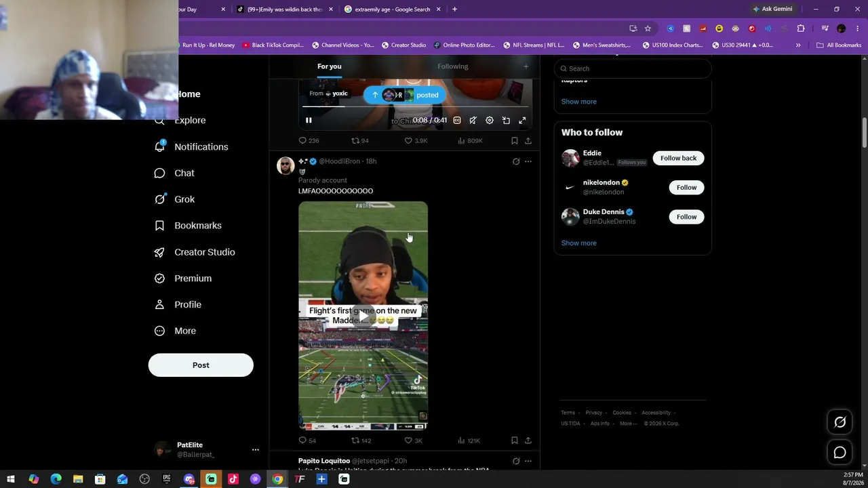Show more trending topics
This screenshot has height=488, width=868.
[578, 102]
